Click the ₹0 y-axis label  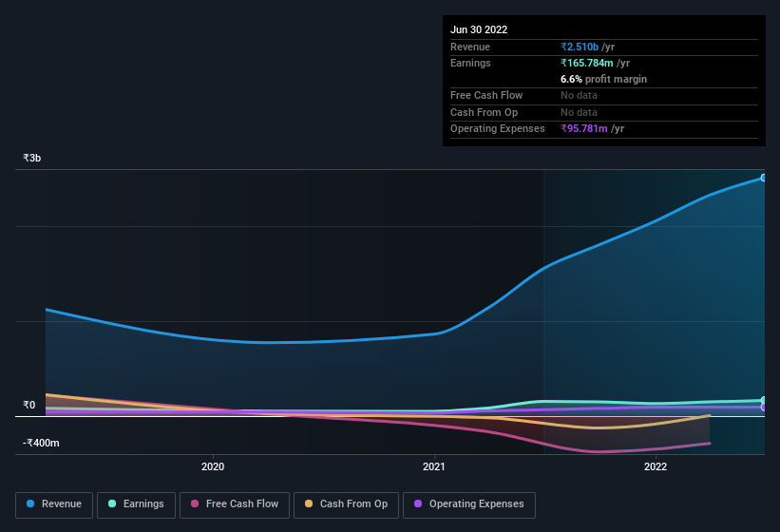click(29, 405)
